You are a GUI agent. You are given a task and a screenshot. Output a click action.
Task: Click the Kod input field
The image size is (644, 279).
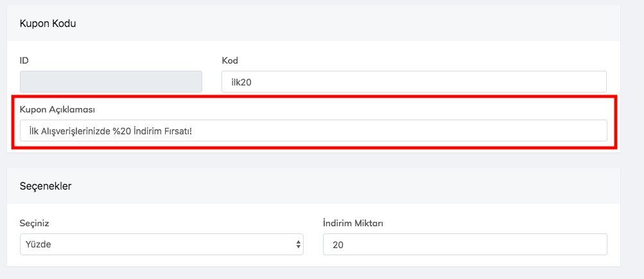coord(413,82)
